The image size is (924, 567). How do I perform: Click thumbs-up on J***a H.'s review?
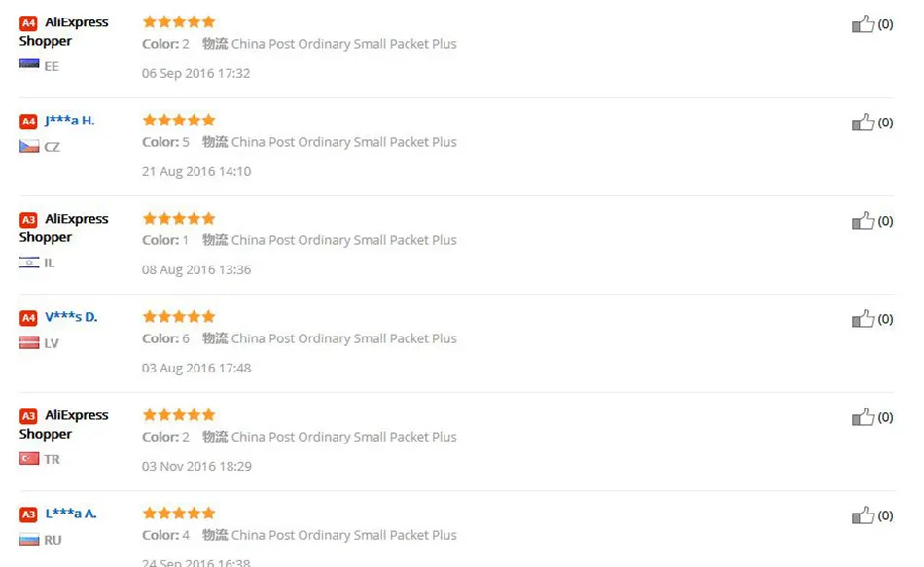coord(863,123)
